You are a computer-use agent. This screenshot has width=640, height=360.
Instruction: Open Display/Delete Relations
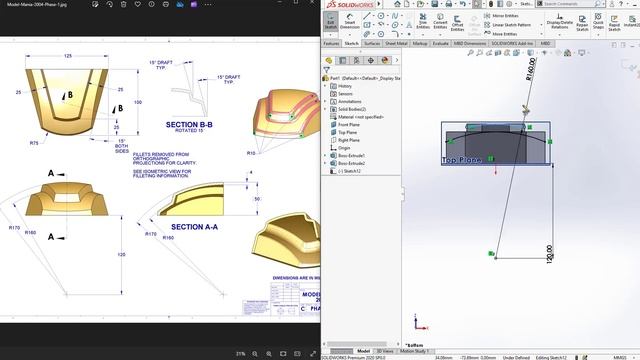click(x=560, y=21)
